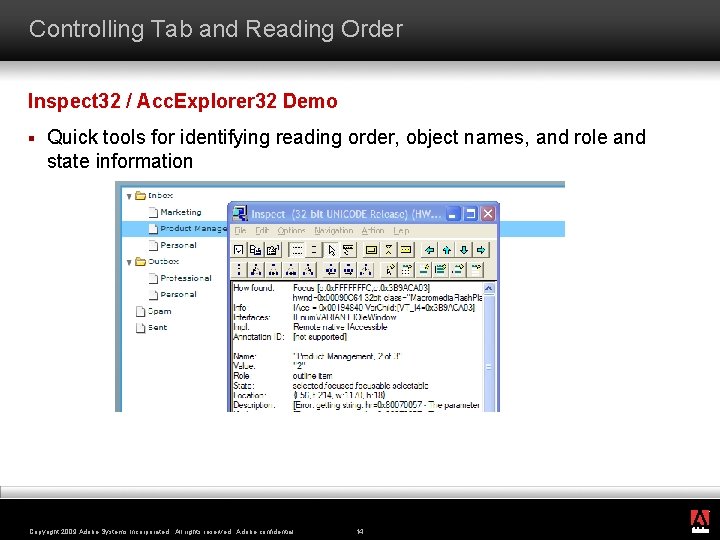Toggle the dotted-lines watch focus button
720x540 pixels.
tap(297, 250)
